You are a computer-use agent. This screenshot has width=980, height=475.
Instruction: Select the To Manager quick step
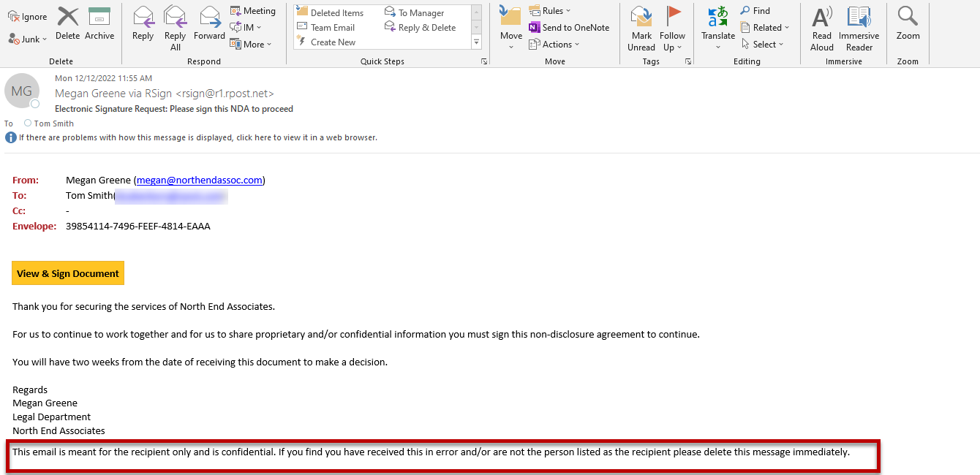tap(414, 13)
